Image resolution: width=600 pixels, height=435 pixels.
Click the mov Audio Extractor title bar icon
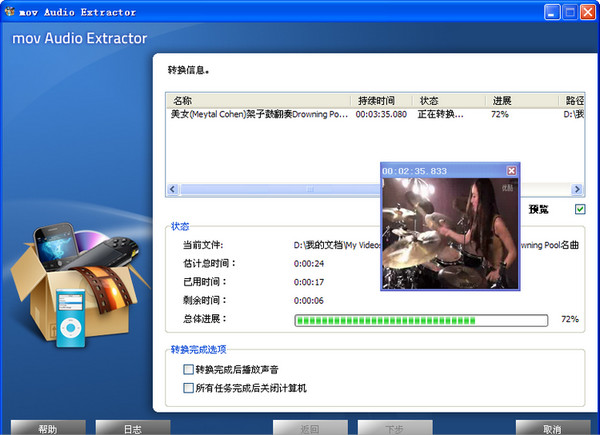point(10,12)
